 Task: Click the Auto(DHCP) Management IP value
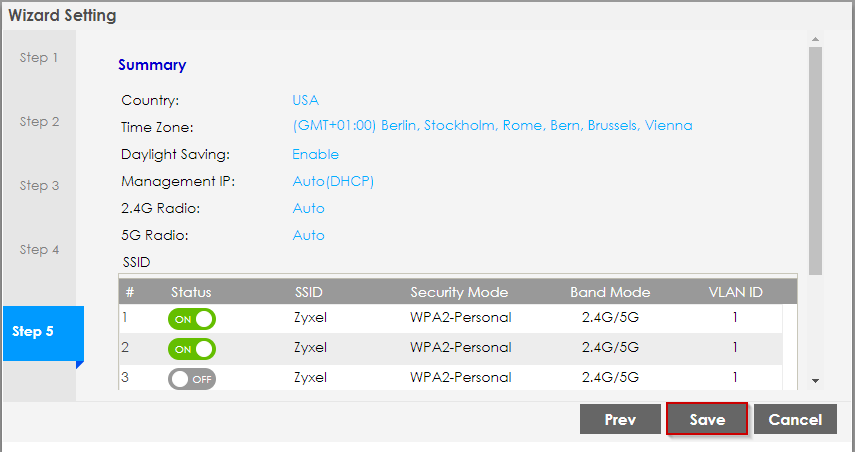click(x=333, y=182)
